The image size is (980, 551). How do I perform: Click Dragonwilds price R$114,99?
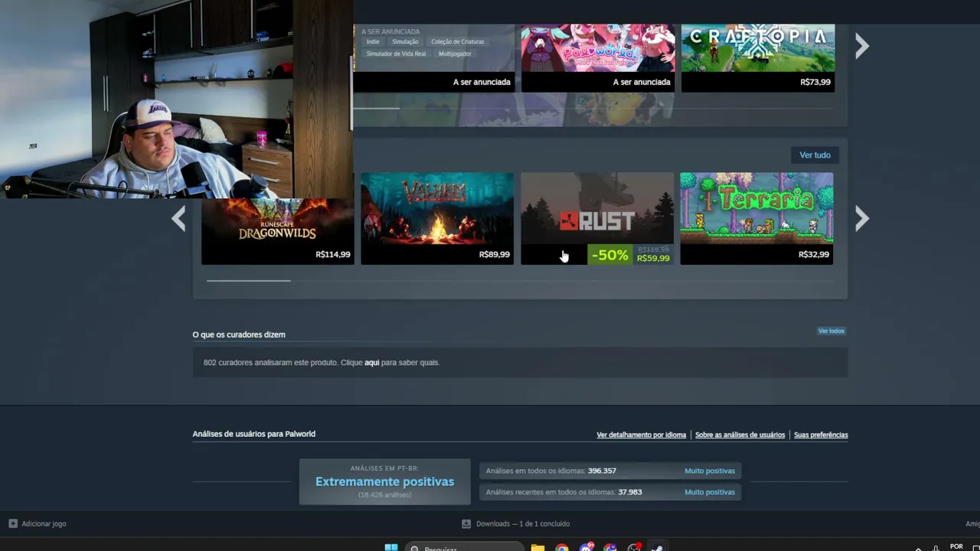[333, 254]
